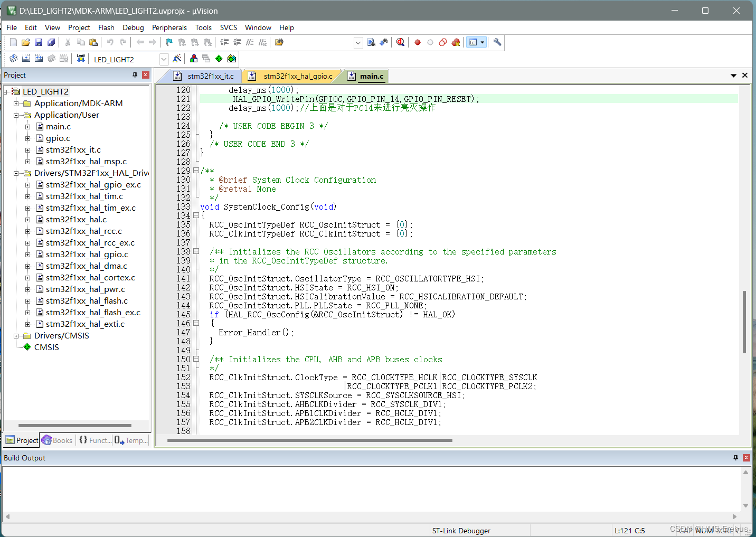The image size is (756, 537).
Task: Collapse the Drivers/STM32F1xx_HAL_Driver group
Action: point(16,173)
